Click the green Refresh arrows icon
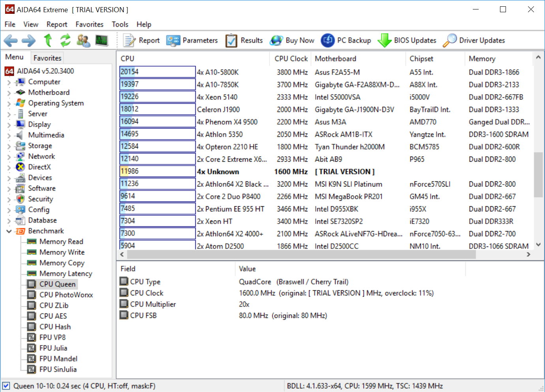The width and height of the screenshot is (545, 392). tap(65, 41)
